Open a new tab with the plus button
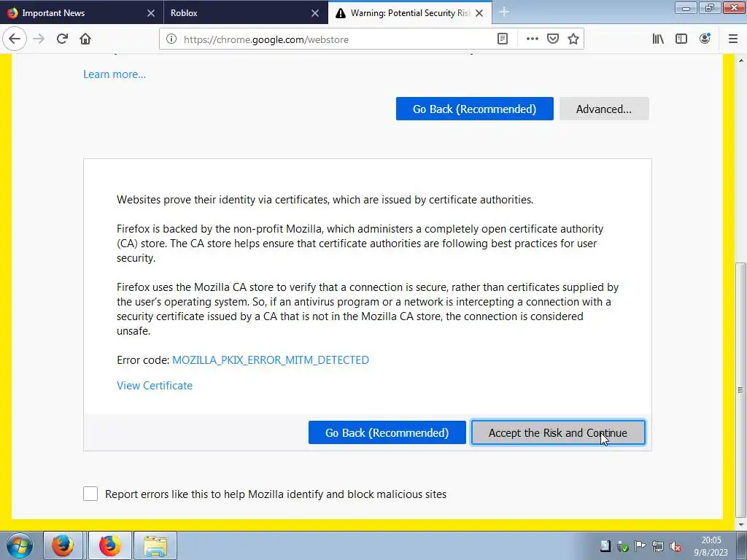The image size is (747, 560). pyautogui.click(x=504, y=12)
